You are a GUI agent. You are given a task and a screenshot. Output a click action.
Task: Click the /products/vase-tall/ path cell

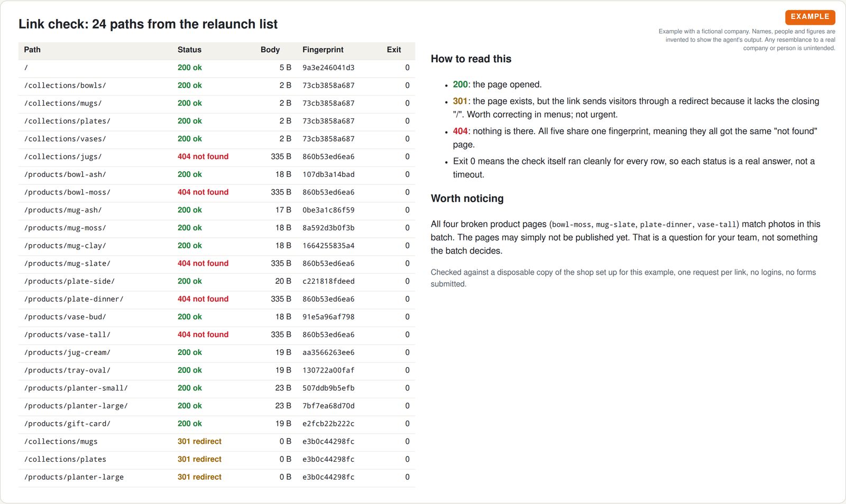tap(67, 335)
